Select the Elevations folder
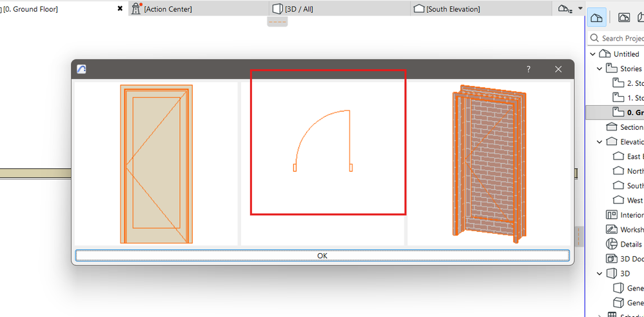 coord(625,142)
